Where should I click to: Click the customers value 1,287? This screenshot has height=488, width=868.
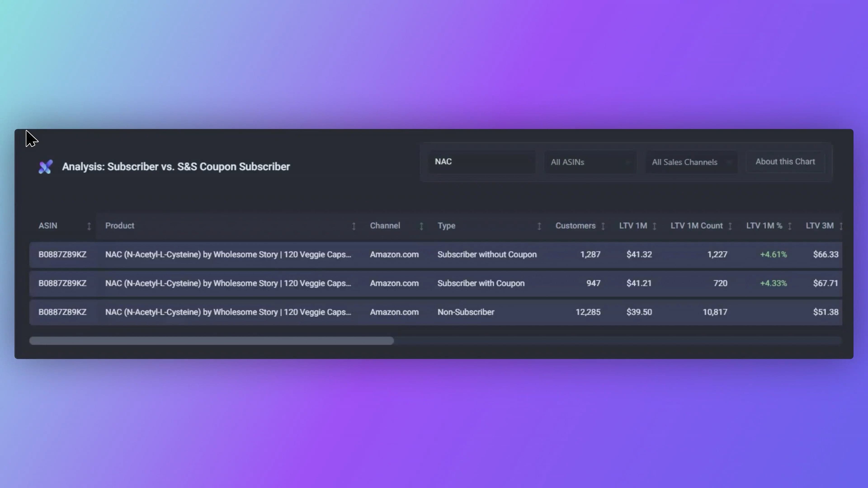tap(590, 255)
